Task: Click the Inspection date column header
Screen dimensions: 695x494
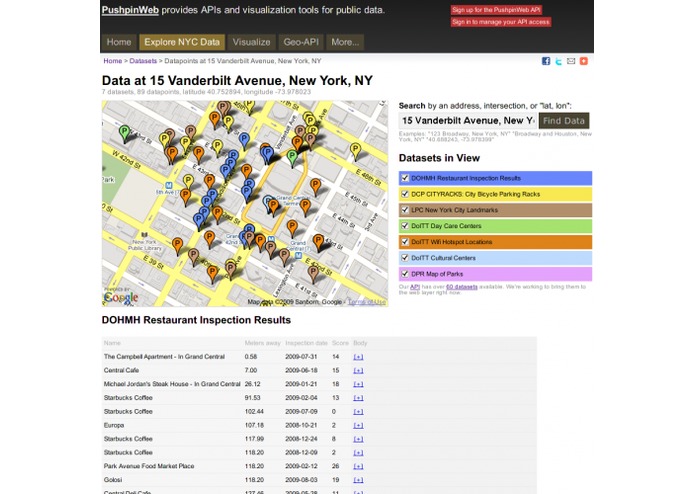Action: point(306,343)
